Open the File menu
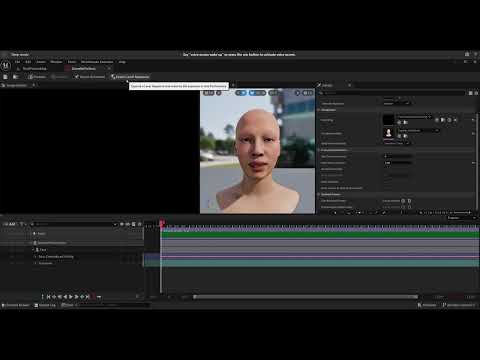The width and height of the screenshot is (480, 360). (x=17, y=62)
